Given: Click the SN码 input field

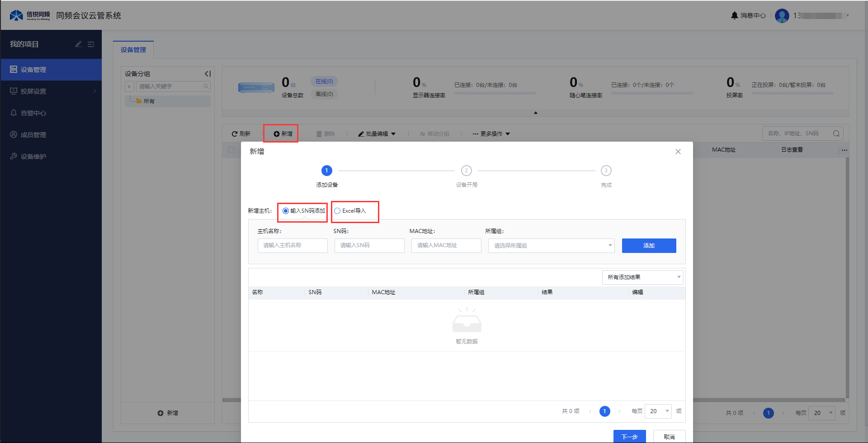Looking at the screenshot, I should (369, 246).
